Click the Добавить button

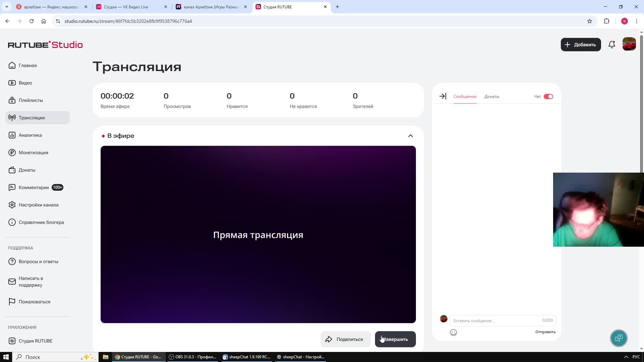coord(581,45)
